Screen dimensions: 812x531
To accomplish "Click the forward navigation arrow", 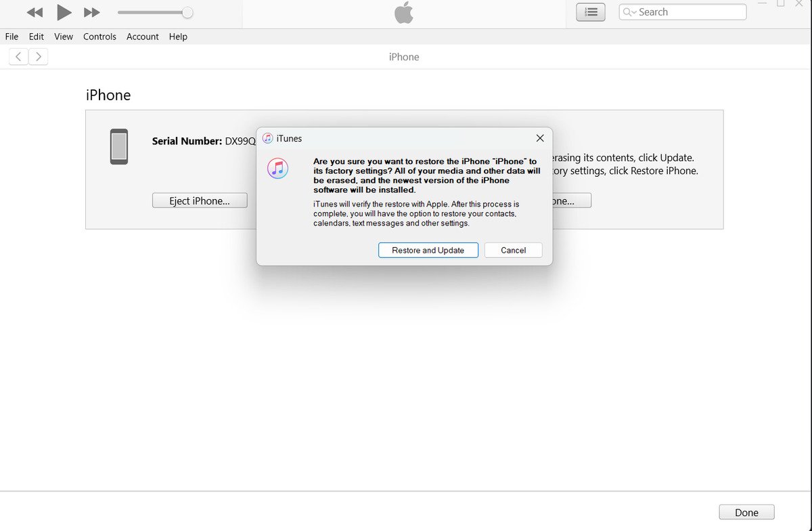I will (x=39, y=57).
